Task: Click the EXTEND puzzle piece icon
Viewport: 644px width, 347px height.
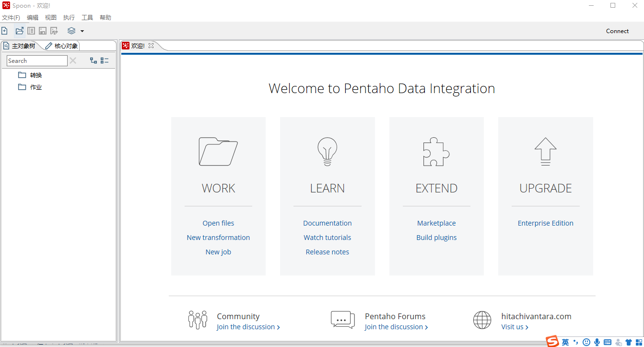Action: [436, 152]
